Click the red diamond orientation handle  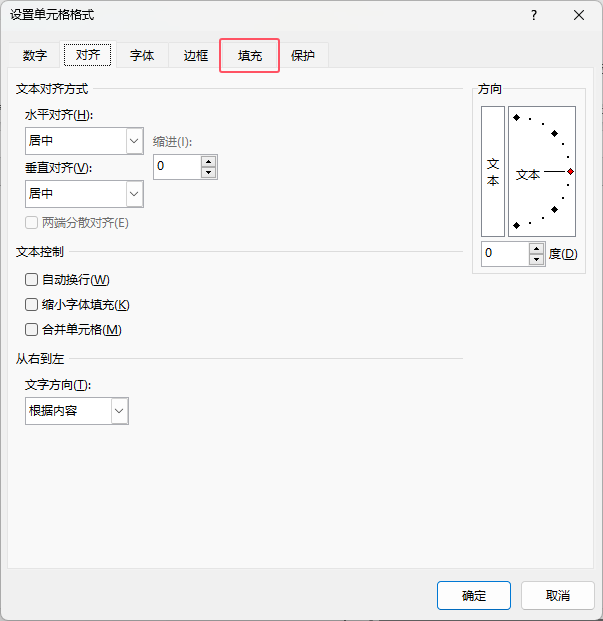[x=570, y=171]
